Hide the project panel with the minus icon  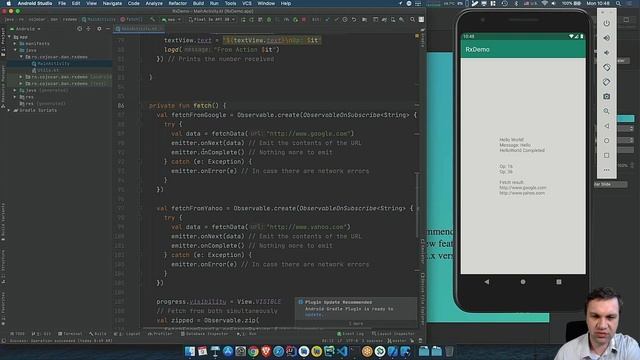tap(108, 29)
